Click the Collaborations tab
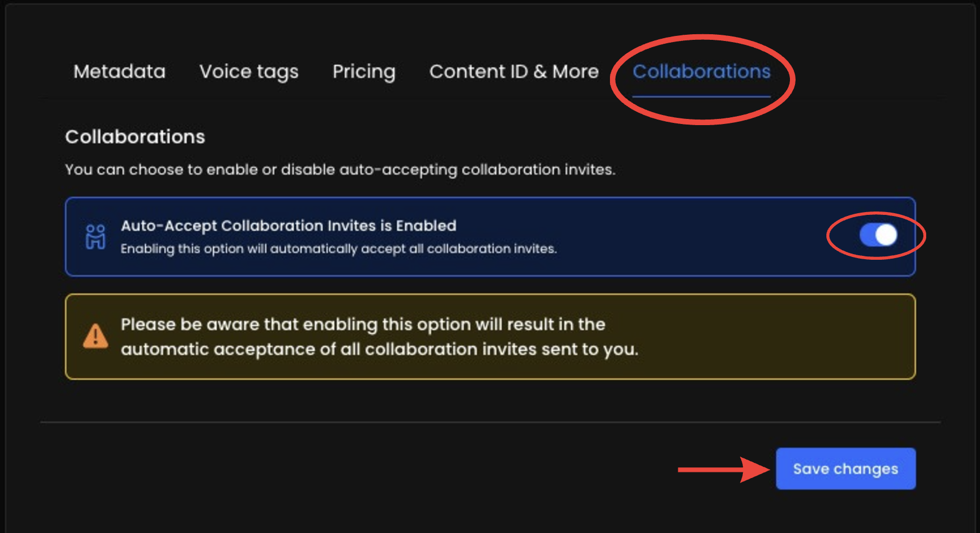980x533 pixels. 701,72
